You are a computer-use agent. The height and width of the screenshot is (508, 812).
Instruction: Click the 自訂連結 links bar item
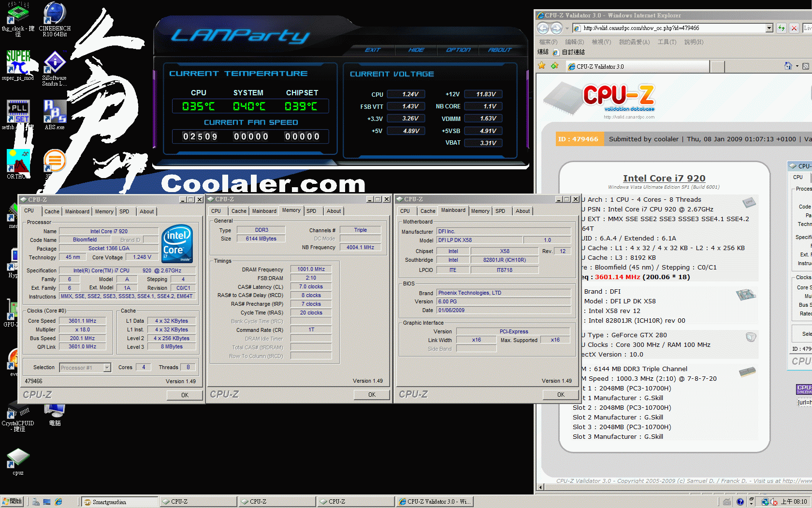[x=569, y=52]
